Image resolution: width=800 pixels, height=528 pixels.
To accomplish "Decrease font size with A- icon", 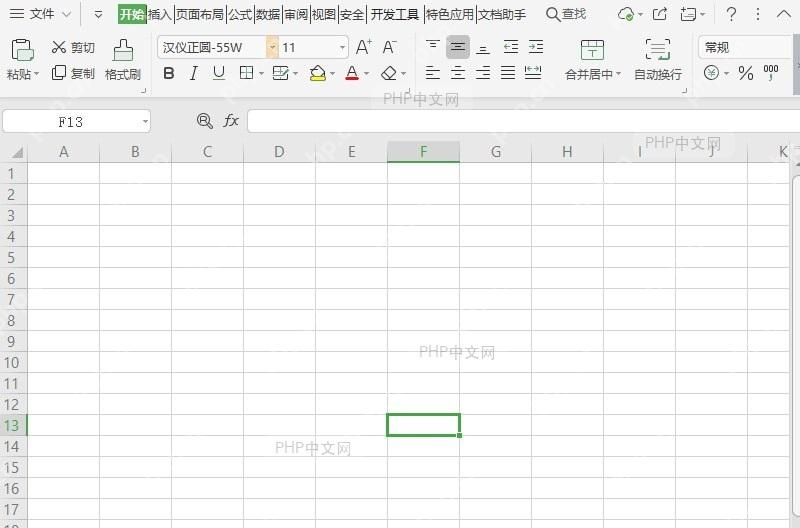I will point(389,47).
